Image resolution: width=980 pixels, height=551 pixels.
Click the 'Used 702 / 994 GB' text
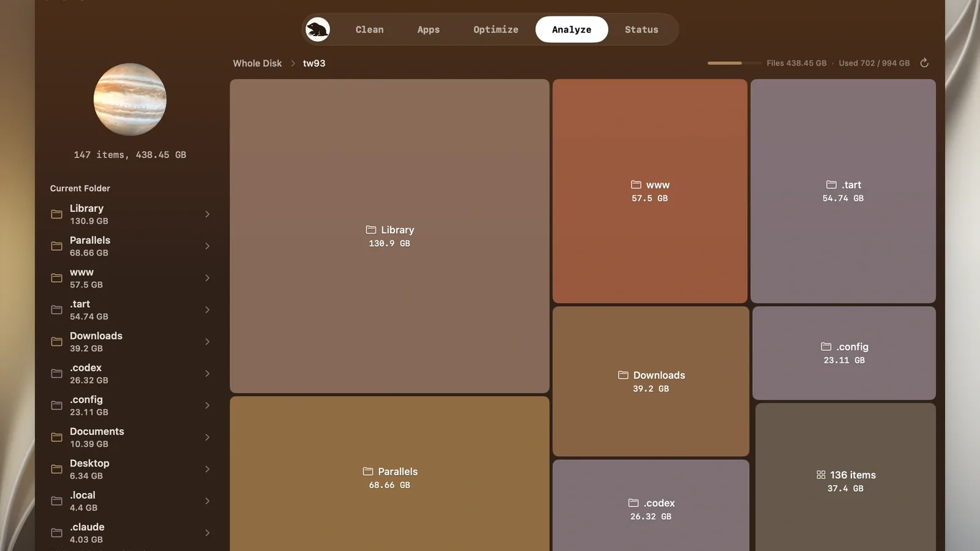click(x=874, y=63)
